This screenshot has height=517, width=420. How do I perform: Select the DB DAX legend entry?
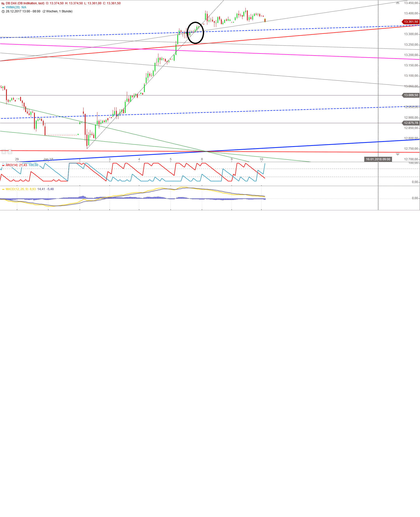(x=25, y=3)
